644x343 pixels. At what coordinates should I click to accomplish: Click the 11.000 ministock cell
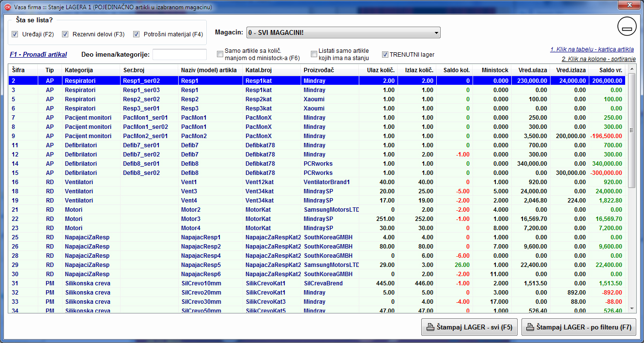pos(492,274)
